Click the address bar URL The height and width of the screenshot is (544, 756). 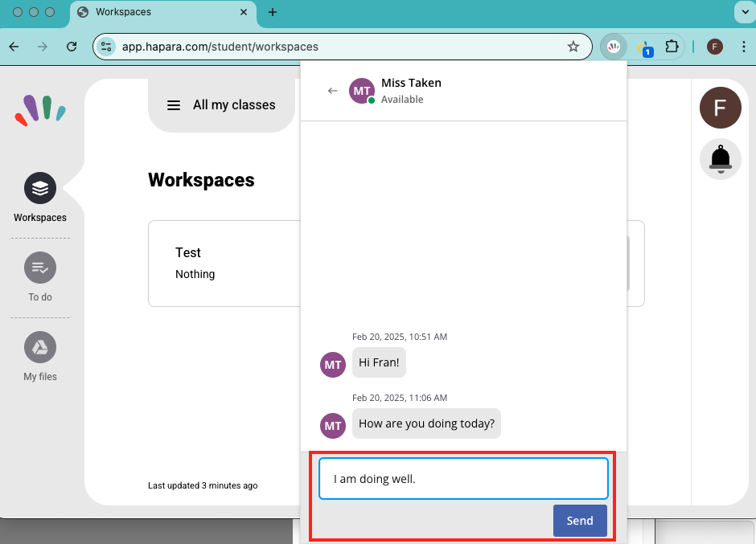[x=220, y=47]
